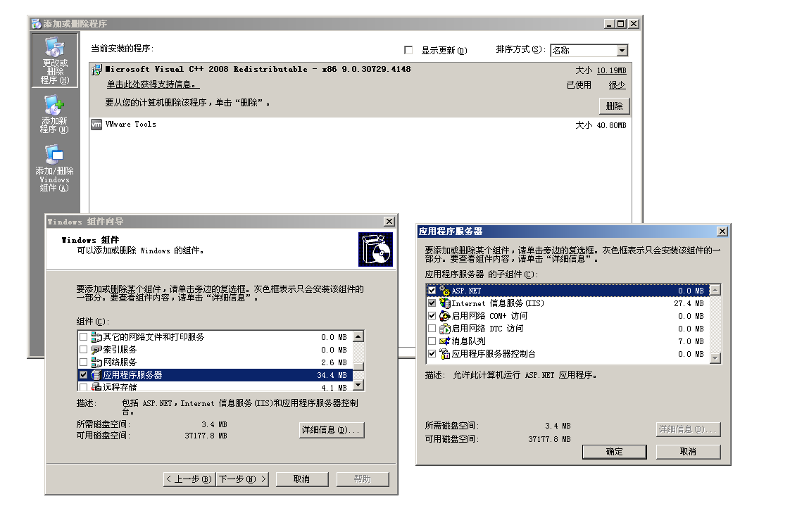Toggle the 显示更新 checkbox
The image size is (809, 532).
[x=408, y=50]
